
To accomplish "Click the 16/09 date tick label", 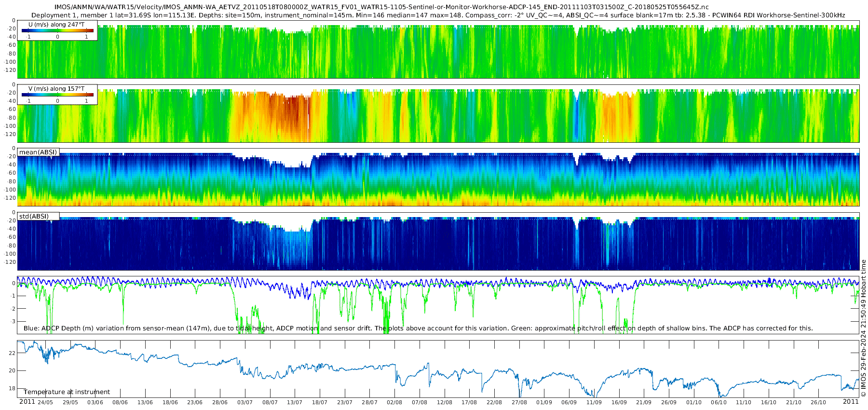I will point(619,402).
